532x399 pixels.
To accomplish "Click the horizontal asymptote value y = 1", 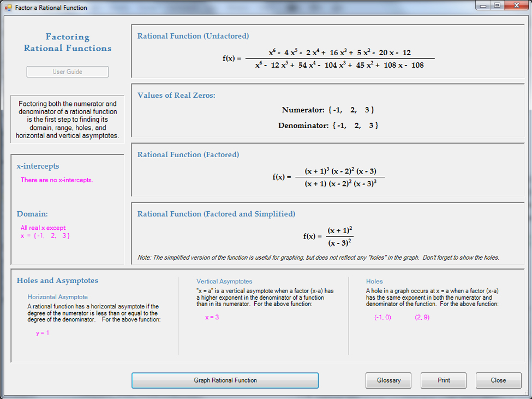I will (x=43, y=333).
